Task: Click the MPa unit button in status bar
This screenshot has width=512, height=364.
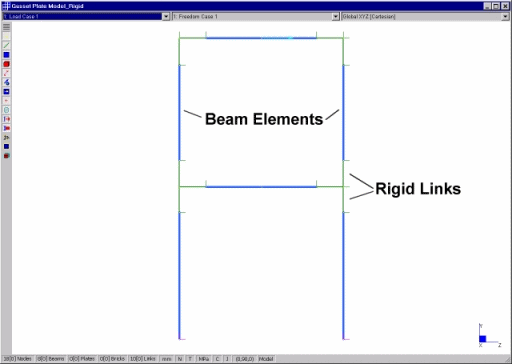Action: [x=203, y=359]
